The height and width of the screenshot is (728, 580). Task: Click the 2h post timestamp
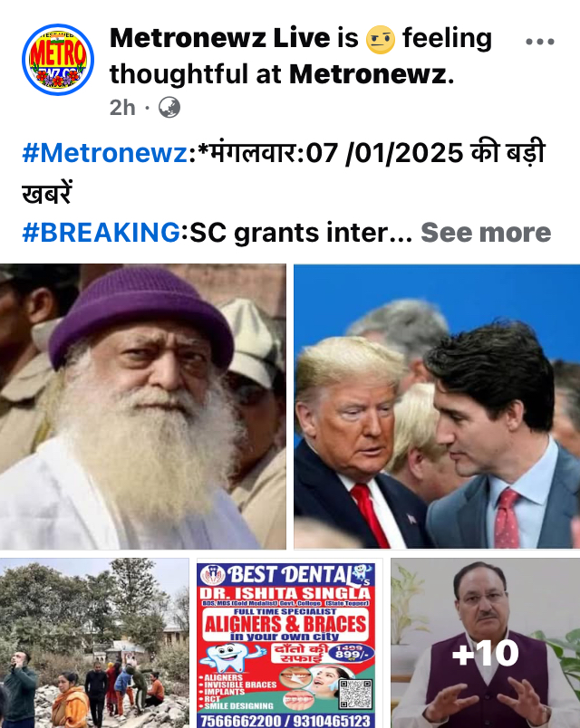pos(122,108)
